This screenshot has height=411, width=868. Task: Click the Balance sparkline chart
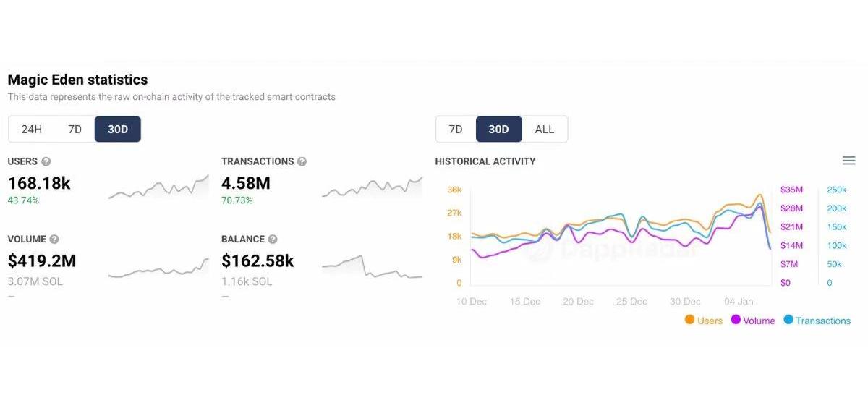click(372, 267)
